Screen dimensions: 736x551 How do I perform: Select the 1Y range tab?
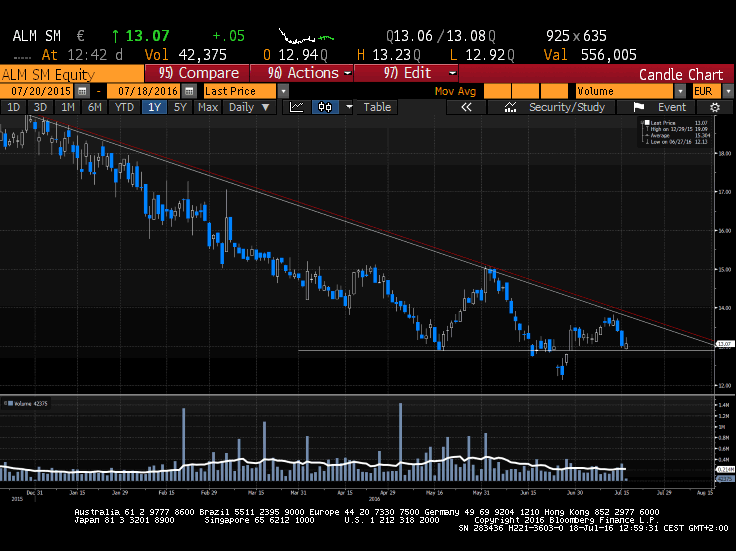[154, 107]
